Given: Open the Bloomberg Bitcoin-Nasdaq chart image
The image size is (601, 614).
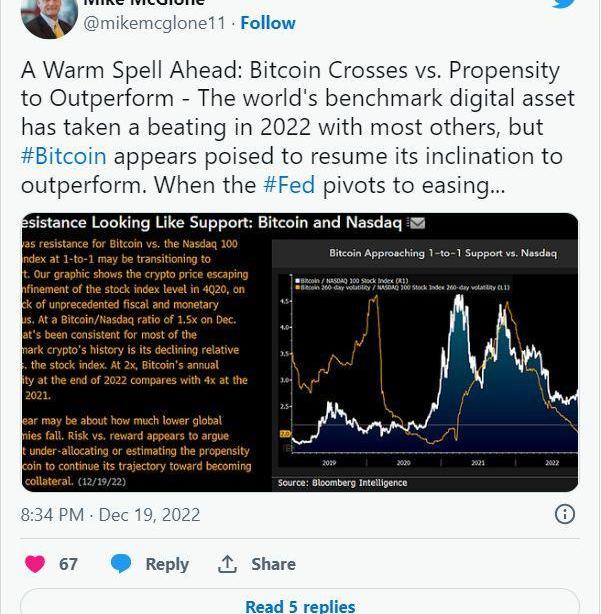Looking at the screenshot, I should tap(299, 352).
